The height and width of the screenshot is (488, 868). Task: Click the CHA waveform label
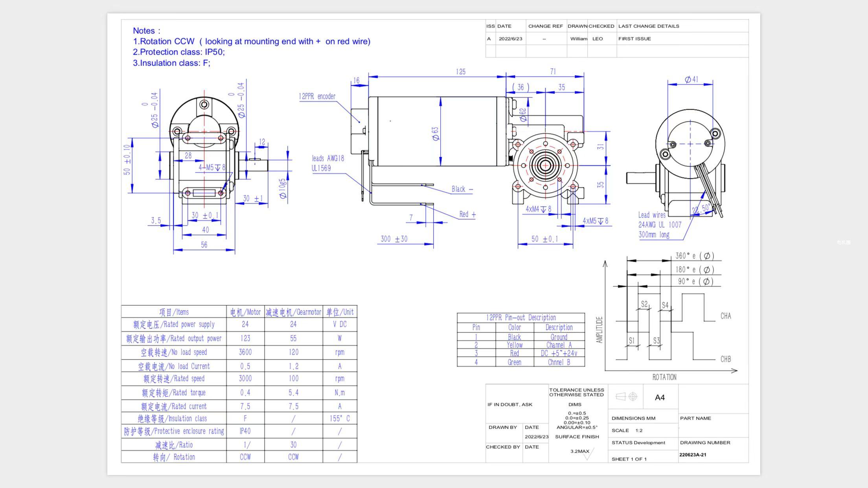(725, 316)
